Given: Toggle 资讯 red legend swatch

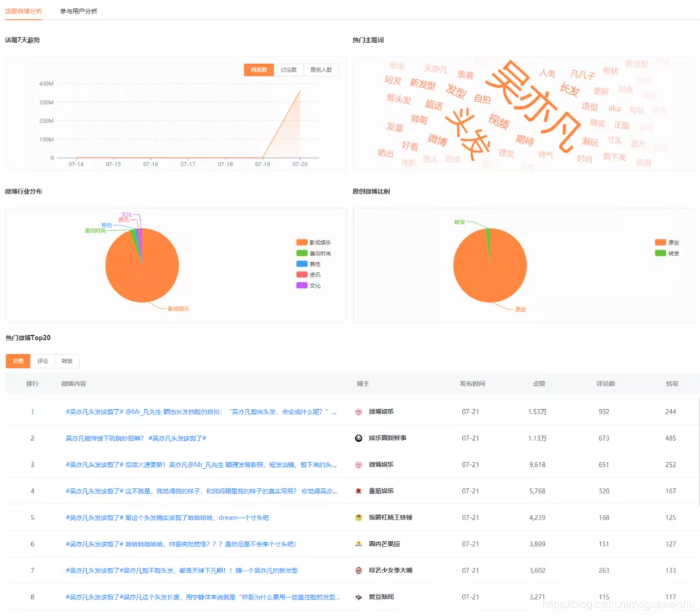Looking at the screenshot, I should [302, 274].
